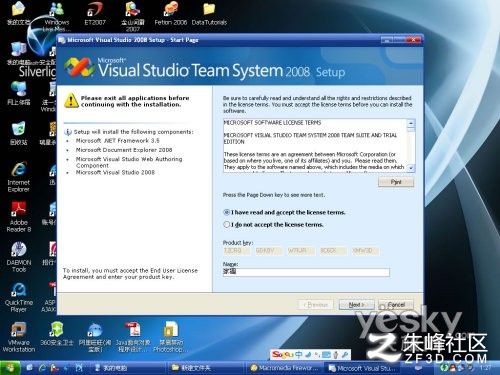Click the Previous button in setup
The width and height of the screenshot is (500, 375).
tap(316, 305)
